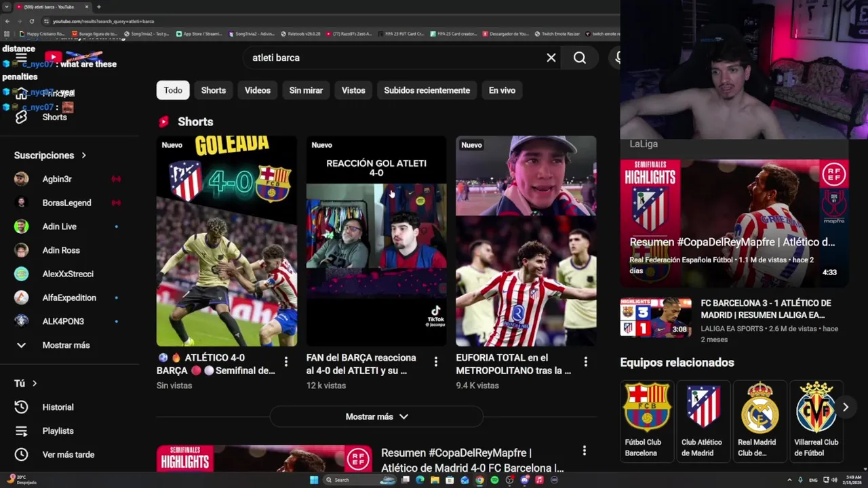Open AlexXxStrecci subscription channel
868x488 pixels.
click(x=66, y=274)
